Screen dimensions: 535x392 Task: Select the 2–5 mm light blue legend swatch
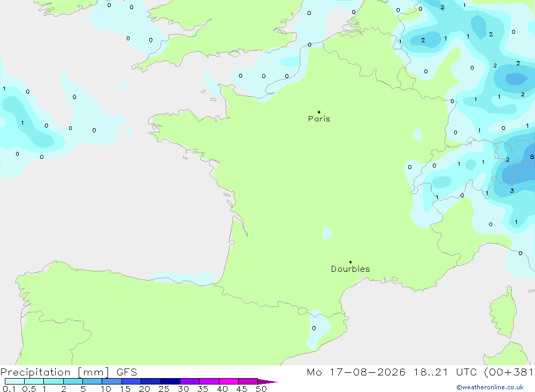click(x=73, y=381)
